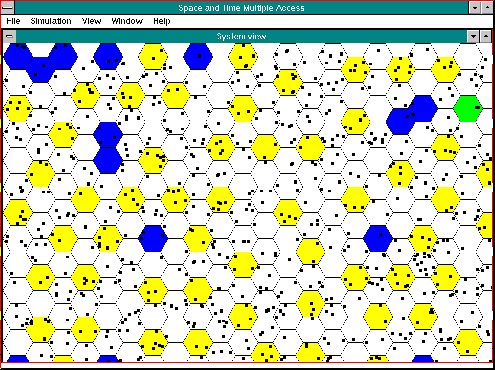This screenshot has height=370, width=495.
Task: Click the main window maximize up arrow
Action: tap(487, 8)
